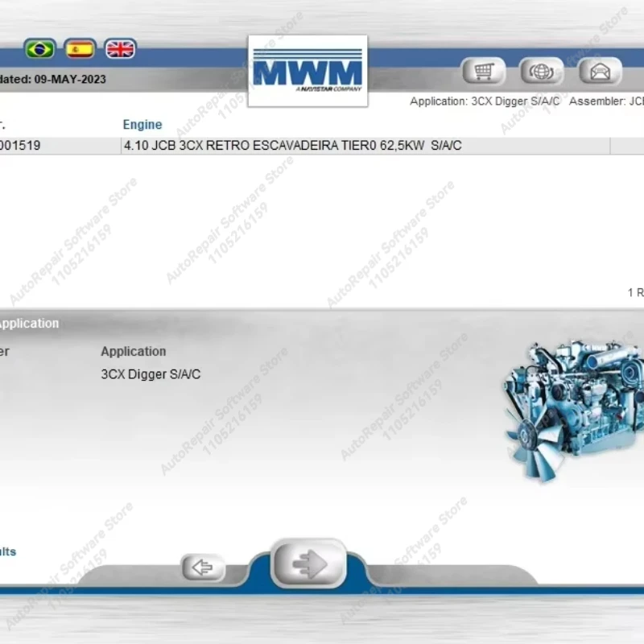Click the results link at bottom left
644x644 pixels.
6,551
